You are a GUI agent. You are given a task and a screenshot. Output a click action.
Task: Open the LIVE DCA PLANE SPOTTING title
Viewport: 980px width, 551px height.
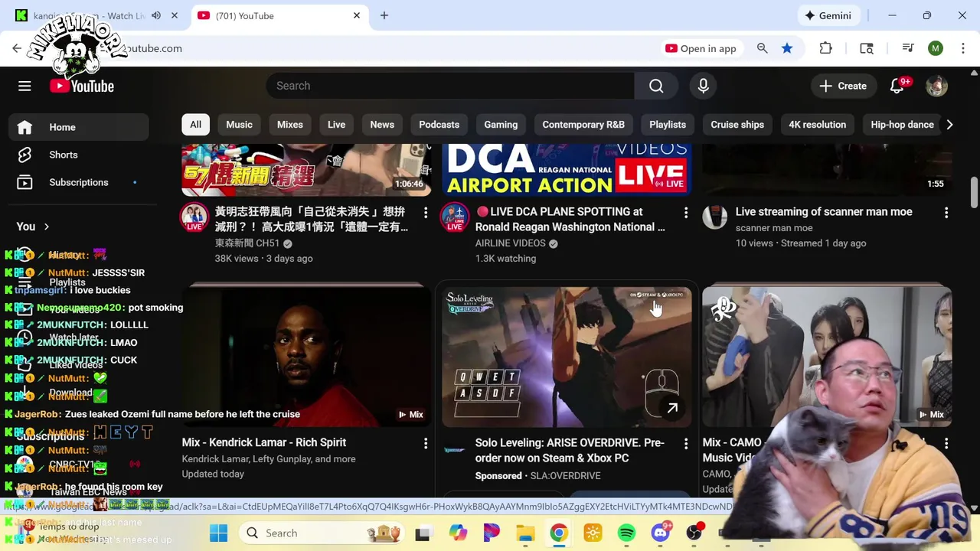coord(570,220)
